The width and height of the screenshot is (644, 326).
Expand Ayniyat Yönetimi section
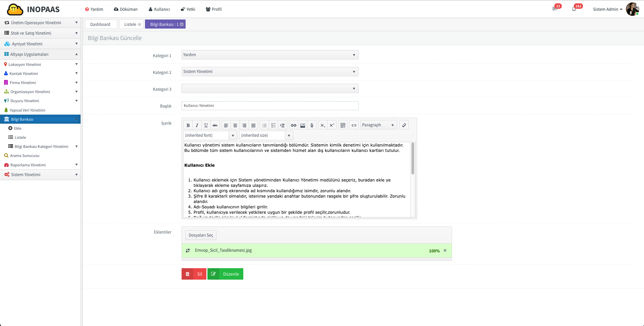point(40,44)
